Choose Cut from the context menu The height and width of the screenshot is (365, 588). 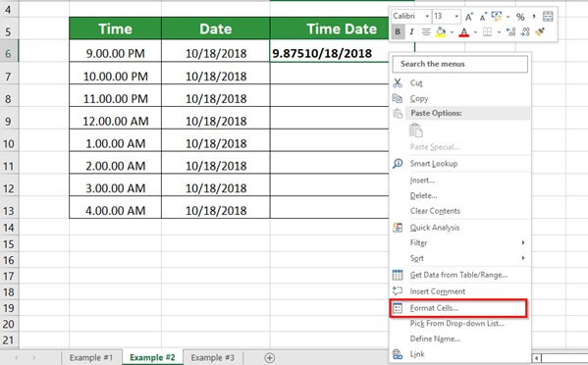459,82
